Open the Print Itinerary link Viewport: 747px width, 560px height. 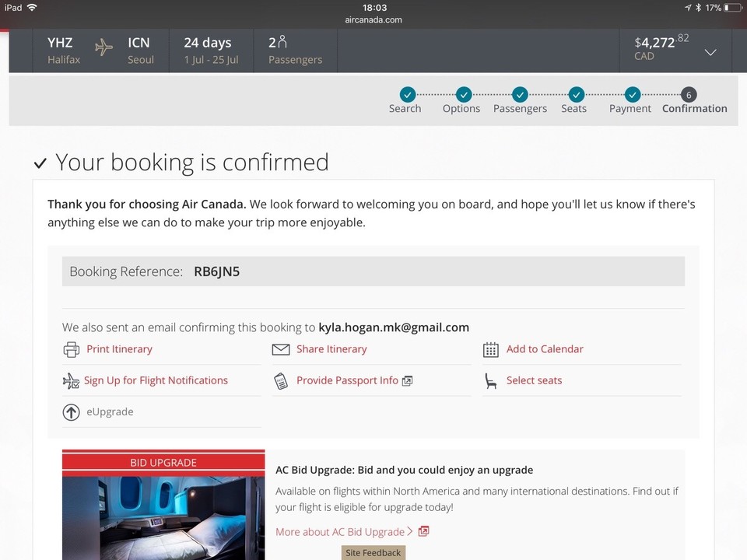coord(119,349)
